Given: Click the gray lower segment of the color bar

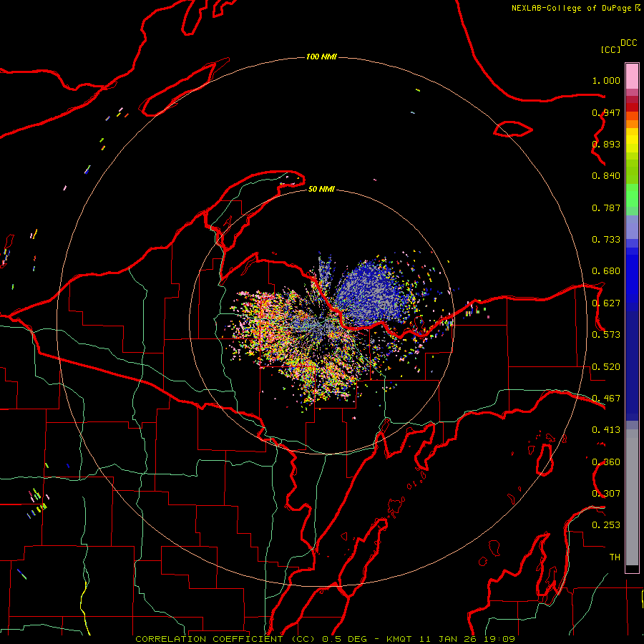Looking at the screenshot, I should 632,497.
